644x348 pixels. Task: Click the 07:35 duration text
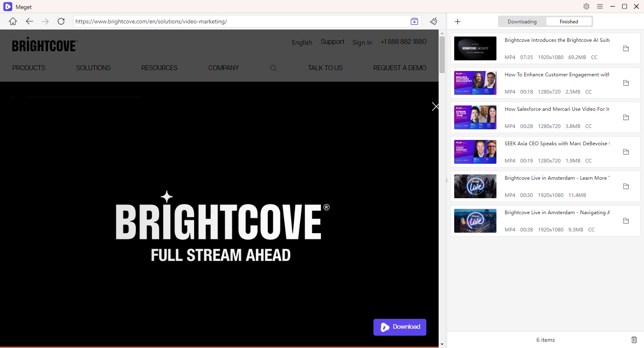pos(526,57)
